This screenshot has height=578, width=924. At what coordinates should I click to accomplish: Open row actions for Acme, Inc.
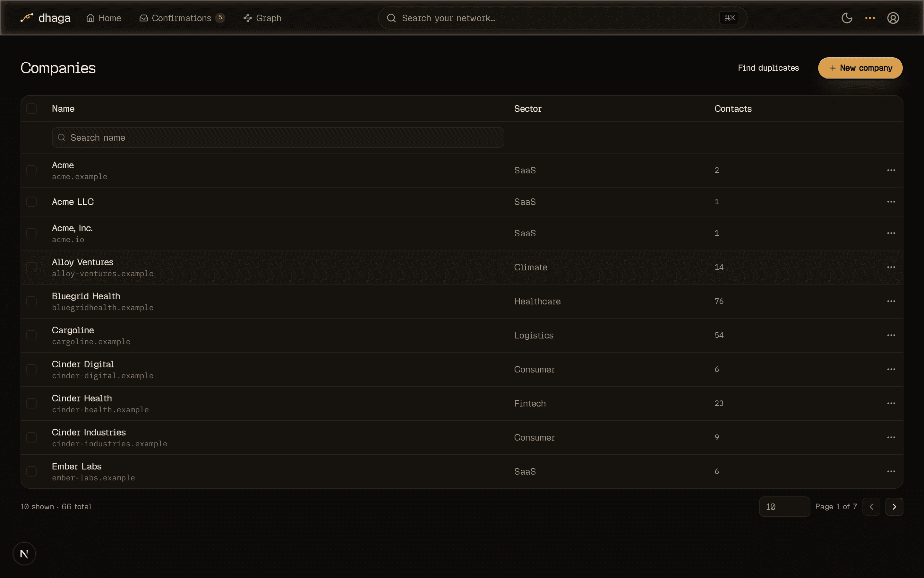[891, 233]
